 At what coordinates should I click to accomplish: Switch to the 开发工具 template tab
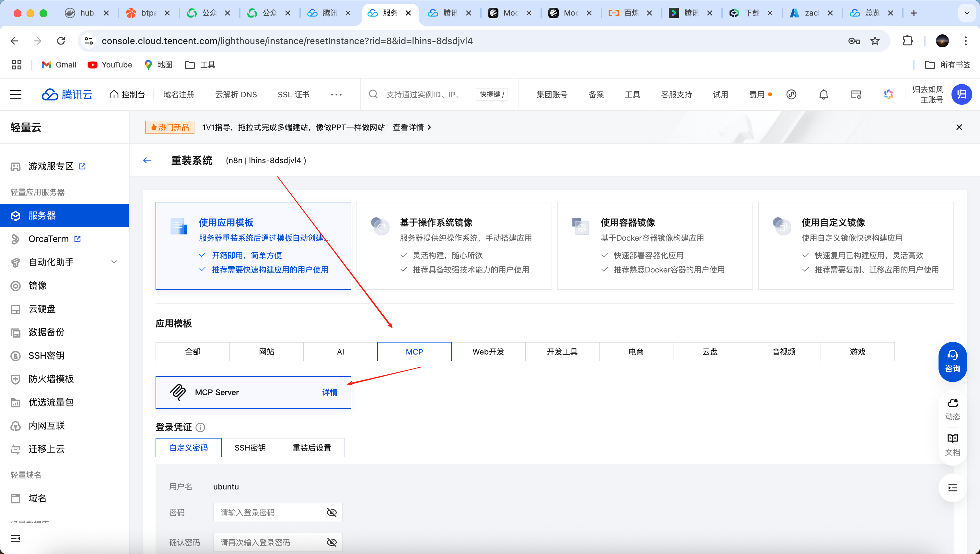click(562, 352)
